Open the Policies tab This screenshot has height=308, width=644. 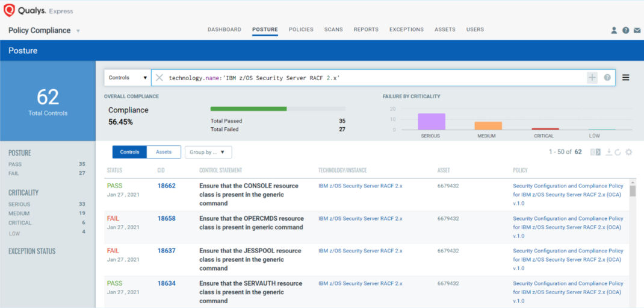point(301,30)
